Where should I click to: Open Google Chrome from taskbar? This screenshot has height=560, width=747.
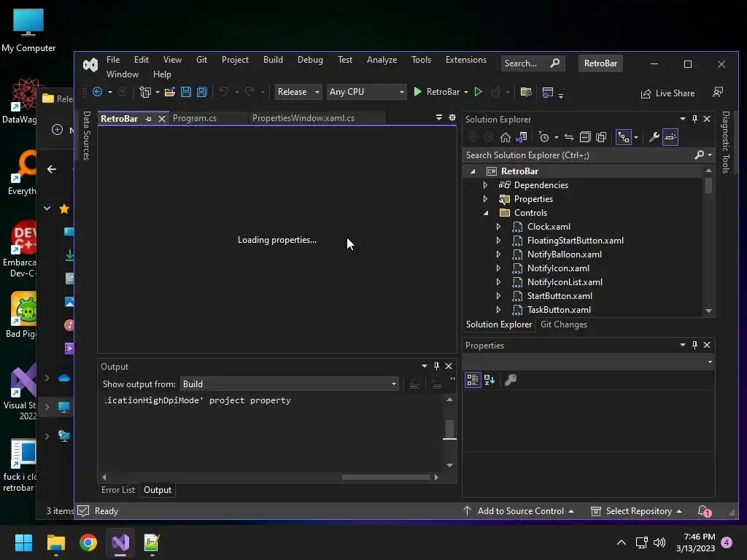tap(88, 542)
